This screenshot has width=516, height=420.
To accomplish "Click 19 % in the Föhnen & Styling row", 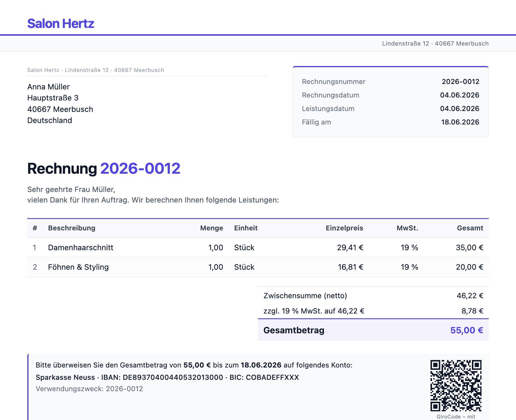I will click(x=409, y=267).
